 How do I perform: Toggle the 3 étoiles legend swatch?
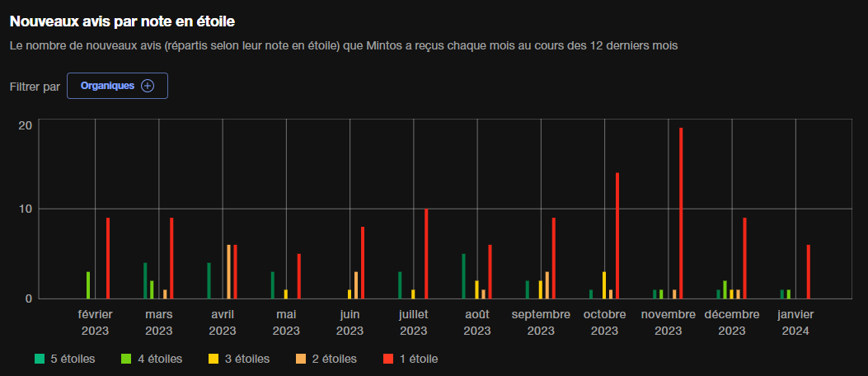pyautogui.click(x=213, y=359)
